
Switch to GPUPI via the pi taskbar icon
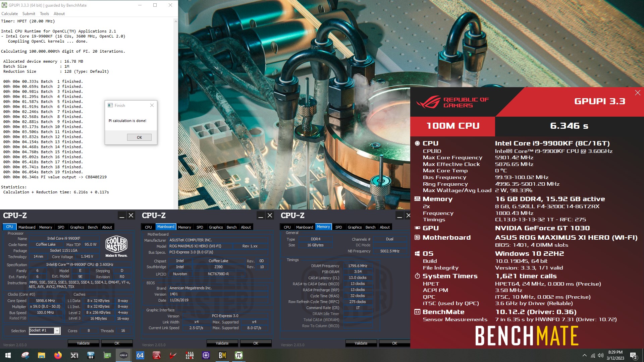[239, 355]
